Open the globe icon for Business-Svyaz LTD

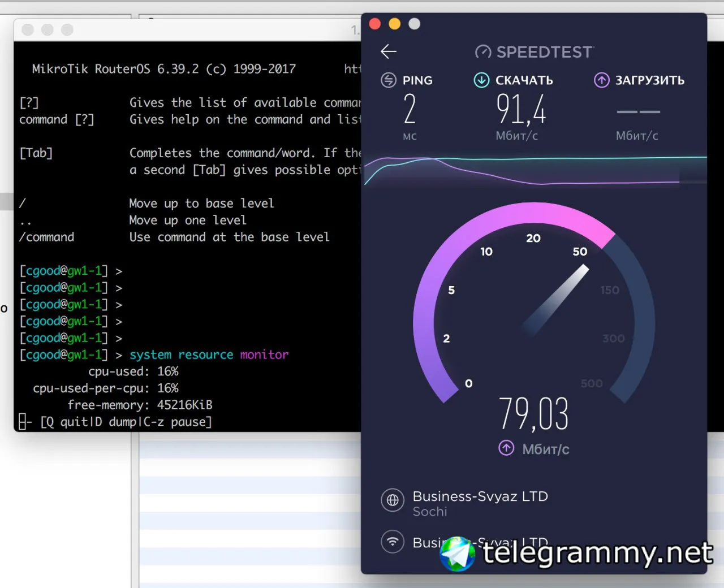coord(393,500)
